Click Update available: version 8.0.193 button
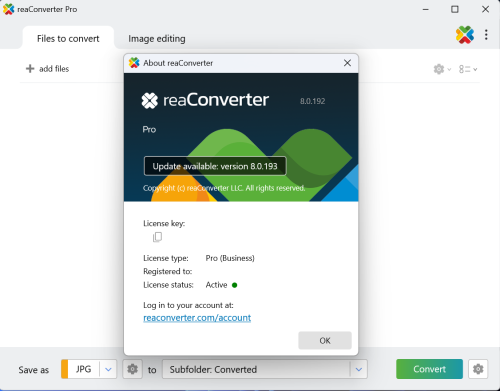Image resolution: width=500 pixels, height=391 pixels. [215, 166]
